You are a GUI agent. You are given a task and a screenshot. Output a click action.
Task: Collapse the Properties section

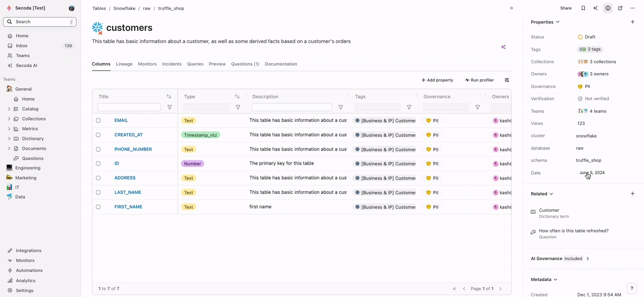point(558,22)
